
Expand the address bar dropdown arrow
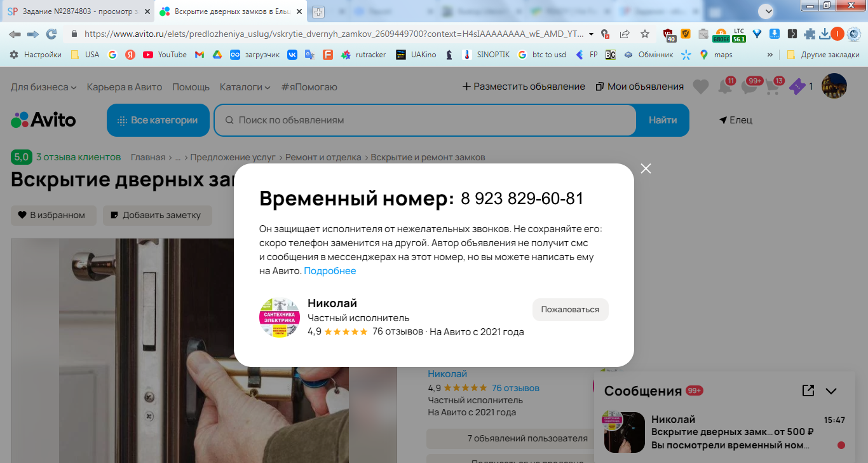[x=592, y=34]
